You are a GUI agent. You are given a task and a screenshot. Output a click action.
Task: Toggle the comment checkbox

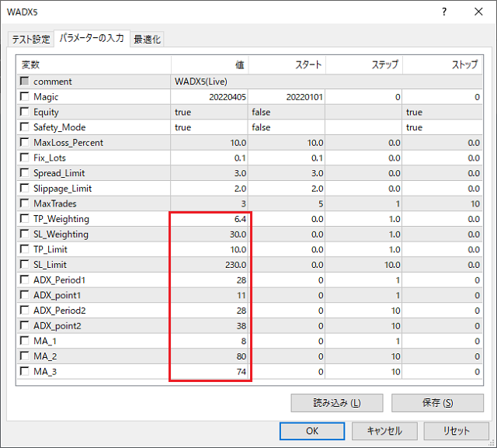tap(24, 81)
